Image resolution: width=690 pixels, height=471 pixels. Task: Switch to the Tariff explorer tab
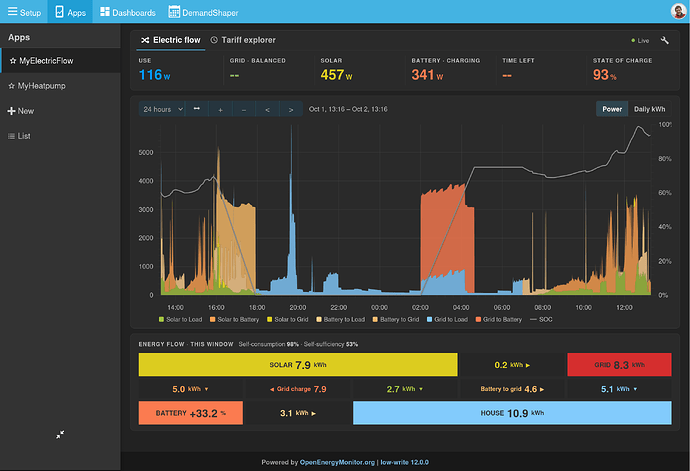(x=243, y=40)
